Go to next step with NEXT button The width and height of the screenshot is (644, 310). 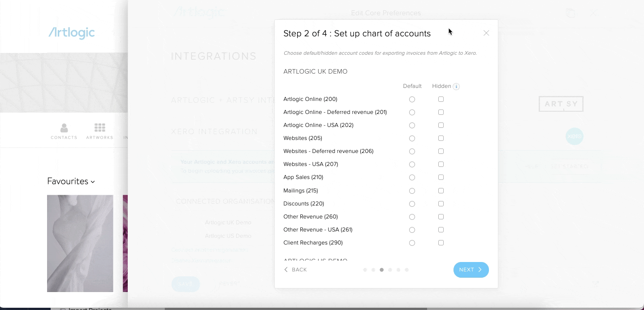471,270
